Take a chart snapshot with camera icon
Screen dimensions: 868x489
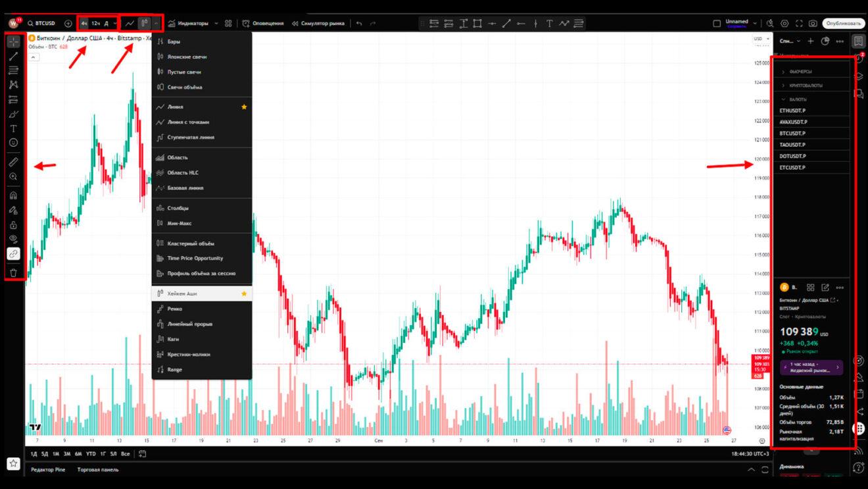click(x=813, y=24)
